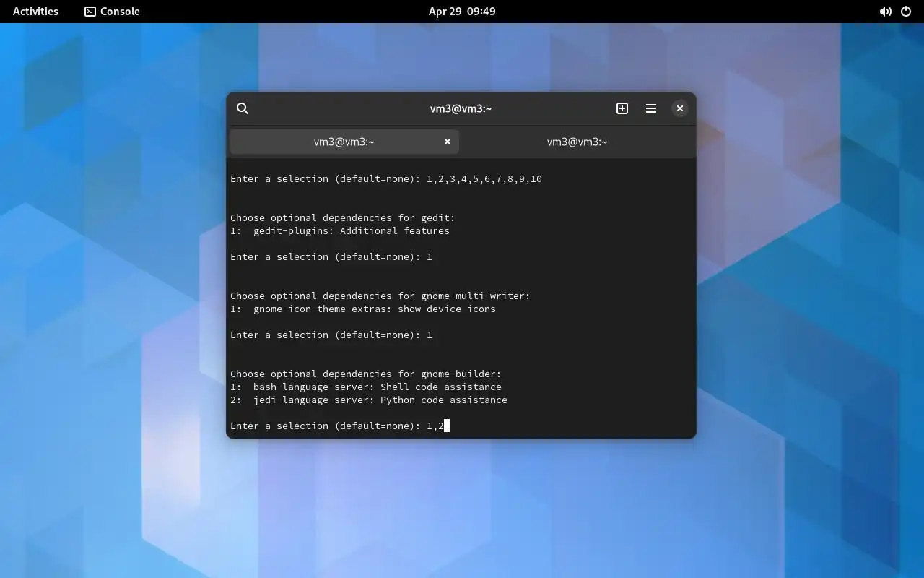Open the Activities overview
Viewport: 924px width, 578px height.
tap(35, 12)
